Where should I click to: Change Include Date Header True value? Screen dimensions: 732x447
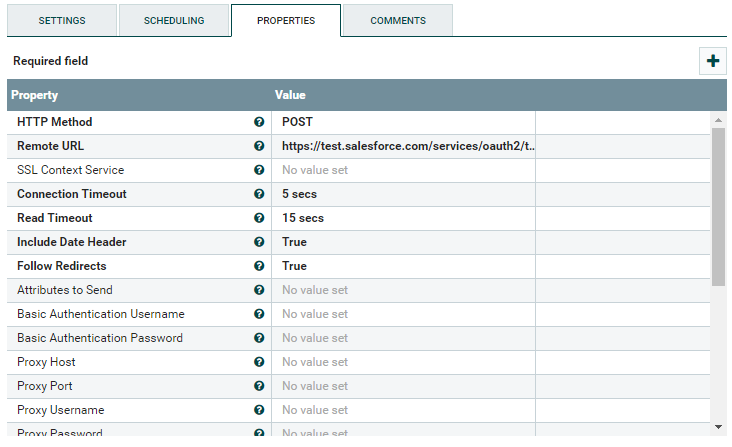point(403,242)
